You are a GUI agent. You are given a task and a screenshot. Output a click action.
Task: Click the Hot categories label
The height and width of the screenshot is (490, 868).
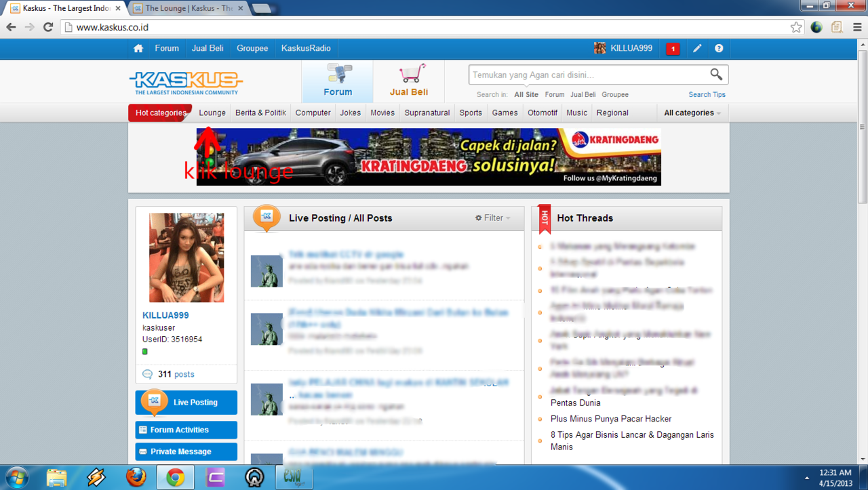tap(161, 113)
